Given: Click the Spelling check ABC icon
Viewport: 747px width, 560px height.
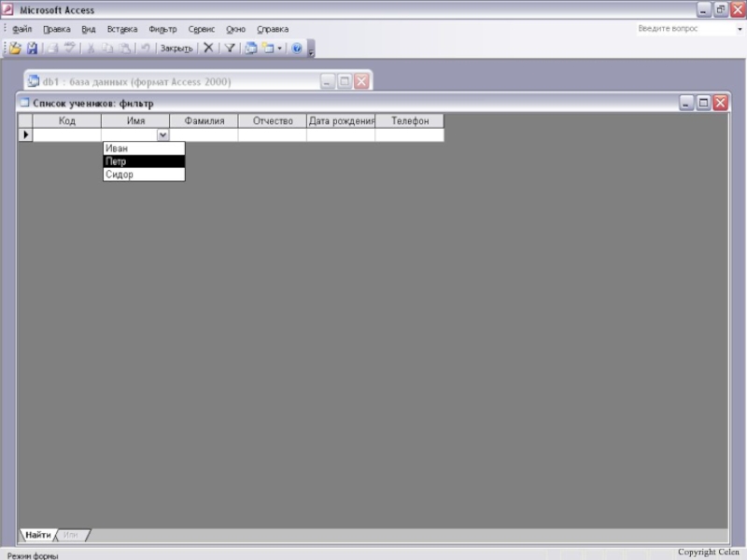Looking at the screenshot, I should pyautogui.click(x=69, y=49).
